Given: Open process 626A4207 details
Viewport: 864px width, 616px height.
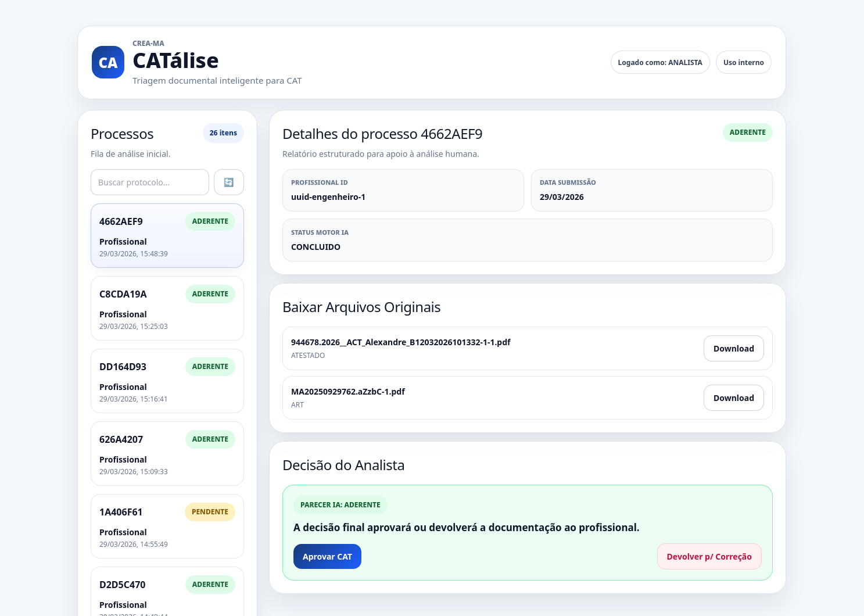Looking at the screenshot, I should (x=167, y=453).
